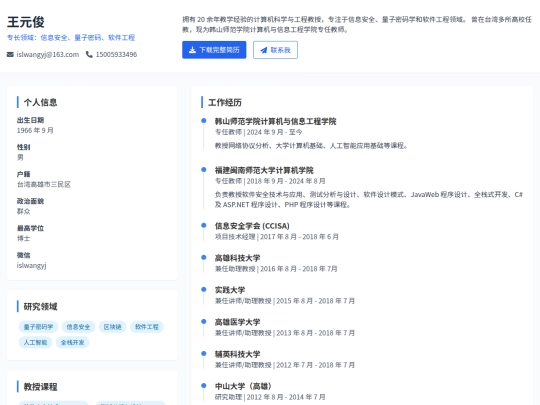Click the timeline dot for 辅英科技大学
This screenshot has width=540, height=405.
point(204,353)
